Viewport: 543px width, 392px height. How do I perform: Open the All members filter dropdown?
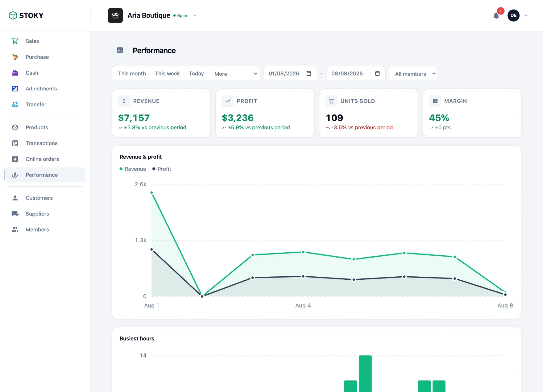click(x=413, y=74)
